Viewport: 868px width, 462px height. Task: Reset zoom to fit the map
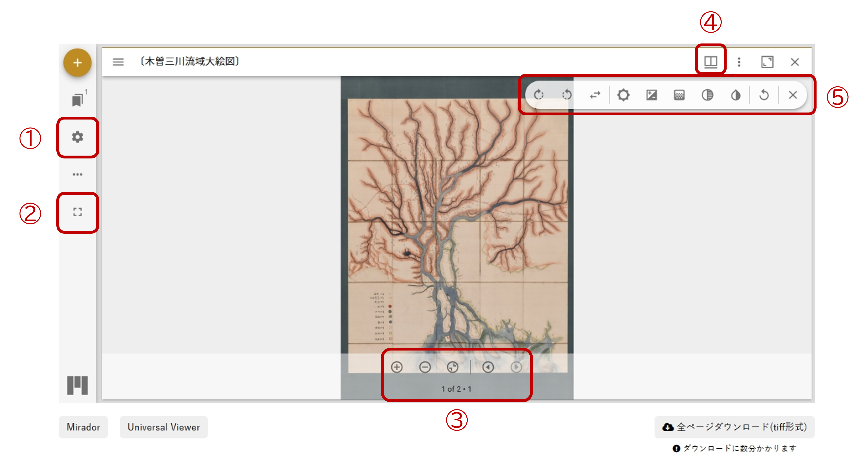point(453,367)
